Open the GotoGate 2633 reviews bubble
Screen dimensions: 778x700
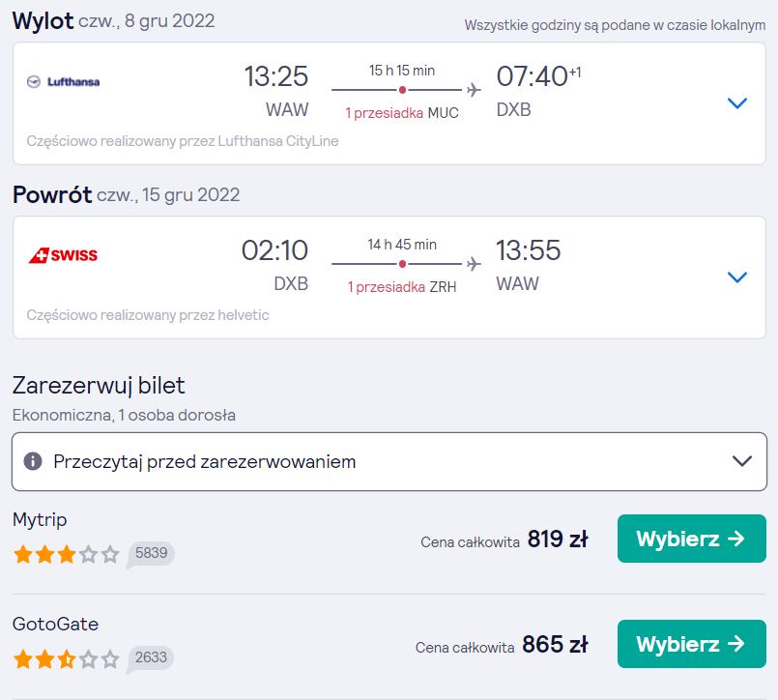(151, 658)
